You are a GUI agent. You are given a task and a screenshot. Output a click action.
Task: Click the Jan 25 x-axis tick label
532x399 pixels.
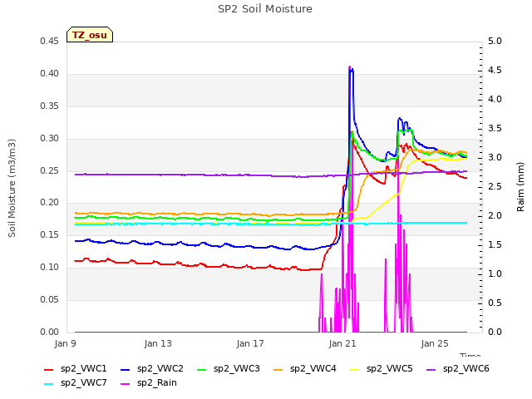435,343
